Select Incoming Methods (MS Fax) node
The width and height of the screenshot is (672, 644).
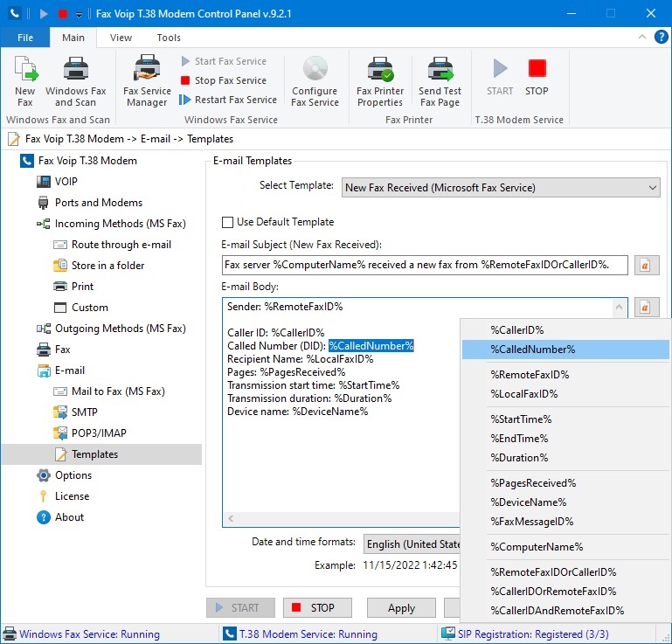click(x=112, y=224)
